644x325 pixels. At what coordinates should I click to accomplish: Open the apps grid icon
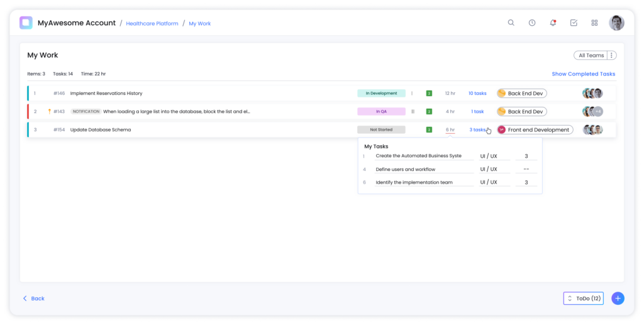(594, 23)
